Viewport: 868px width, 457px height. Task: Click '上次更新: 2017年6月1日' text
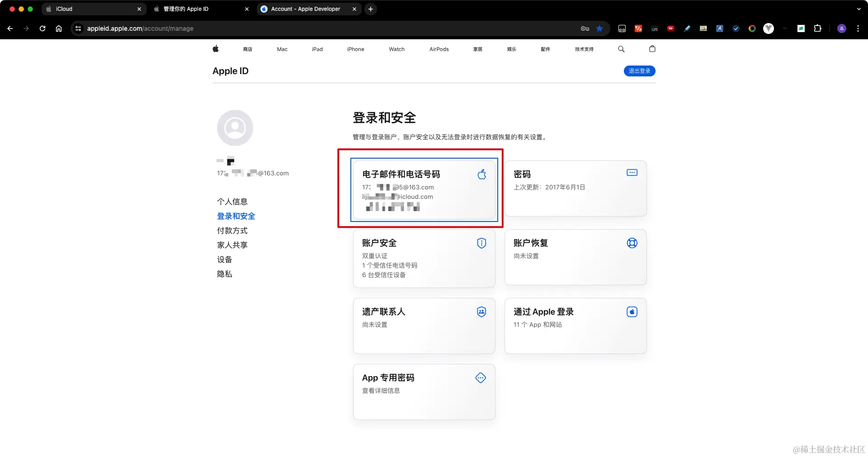click(x=549, y=187)
